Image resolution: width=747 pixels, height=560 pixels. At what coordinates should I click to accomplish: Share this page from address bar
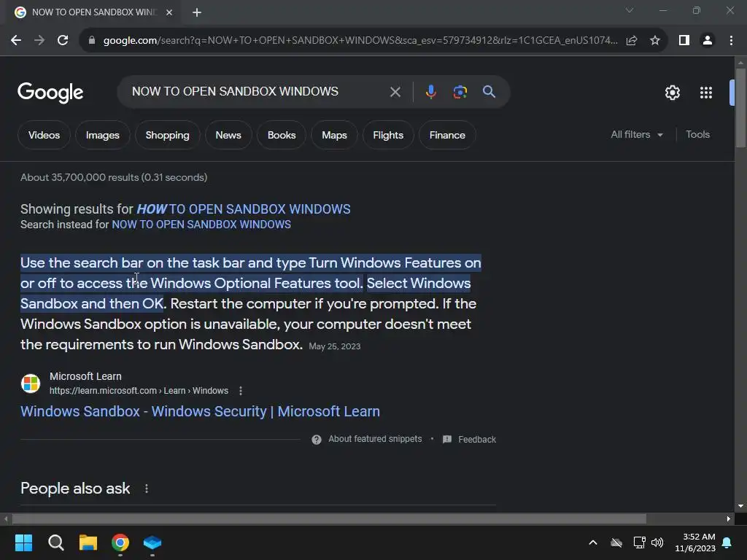click(x=632, y=41)
